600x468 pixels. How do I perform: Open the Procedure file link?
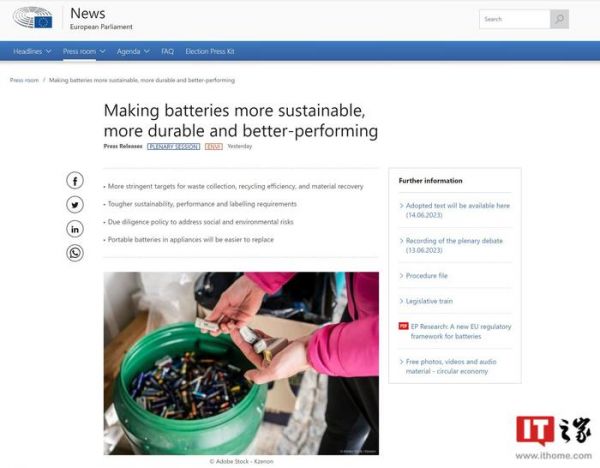427,275
